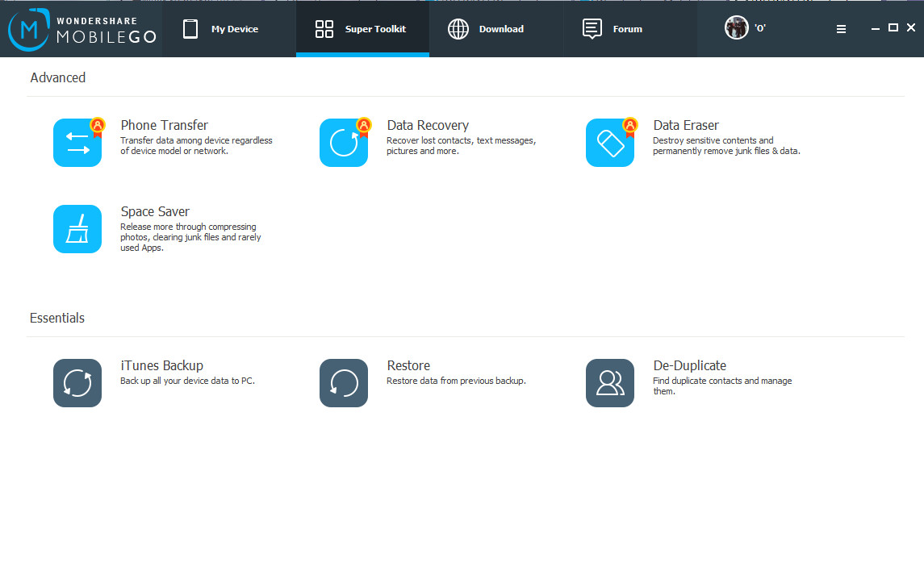Click the premium badge on Data Eraser
Screen dimensions: 924x571
tap(630, 126)
